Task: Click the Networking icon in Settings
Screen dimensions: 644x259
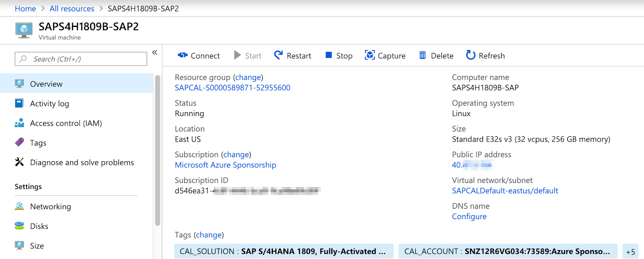Action: (19, 206)
